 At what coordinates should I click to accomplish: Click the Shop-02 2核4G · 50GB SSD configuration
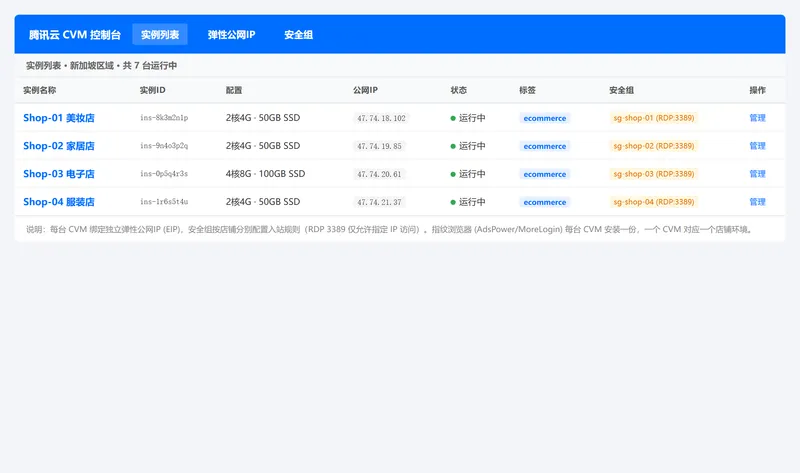coord(263,146)
